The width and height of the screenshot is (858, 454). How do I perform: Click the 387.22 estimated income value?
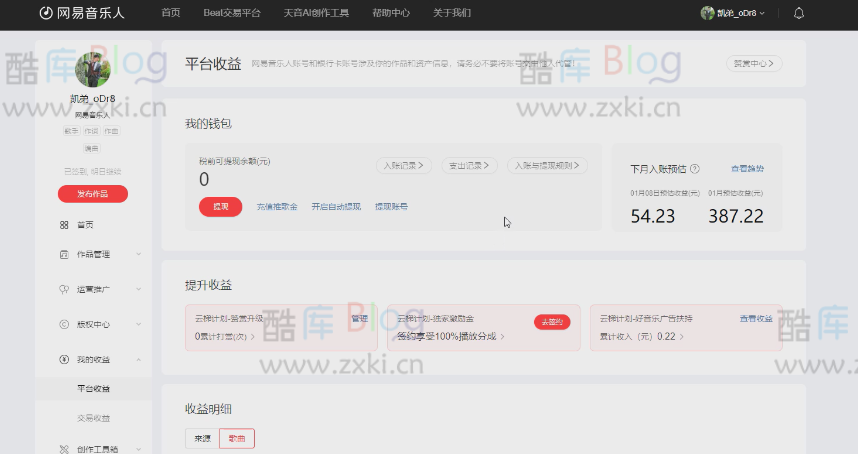pos(736,217)
